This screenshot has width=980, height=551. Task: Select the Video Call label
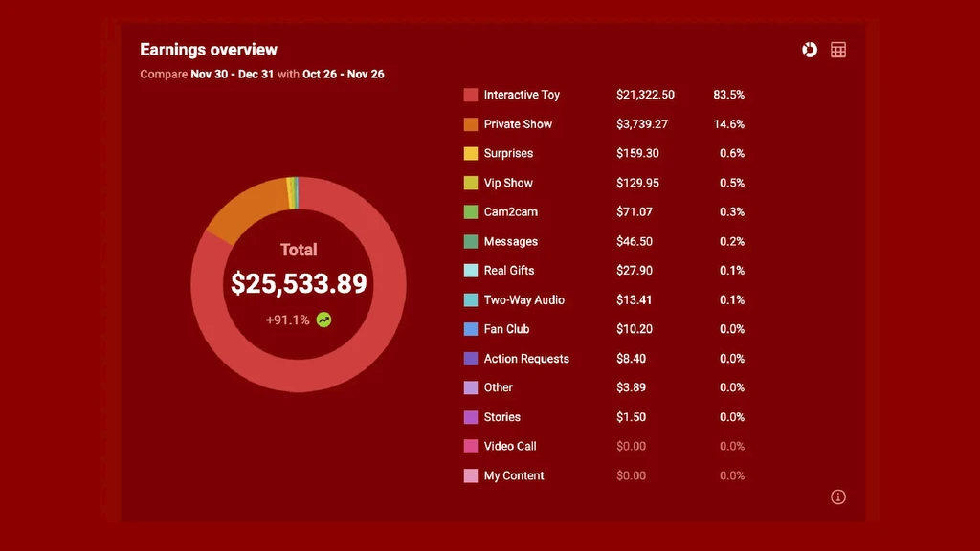(510, 446)
